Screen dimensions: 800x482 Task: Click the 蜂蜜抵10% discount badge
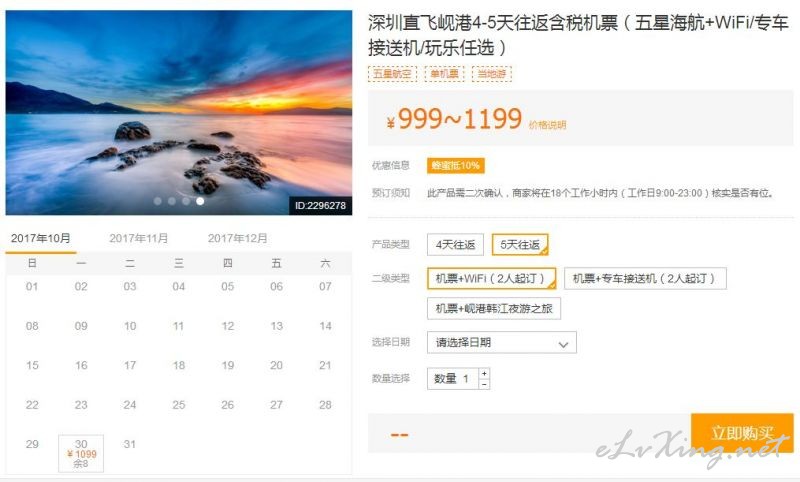click(456, 166)
